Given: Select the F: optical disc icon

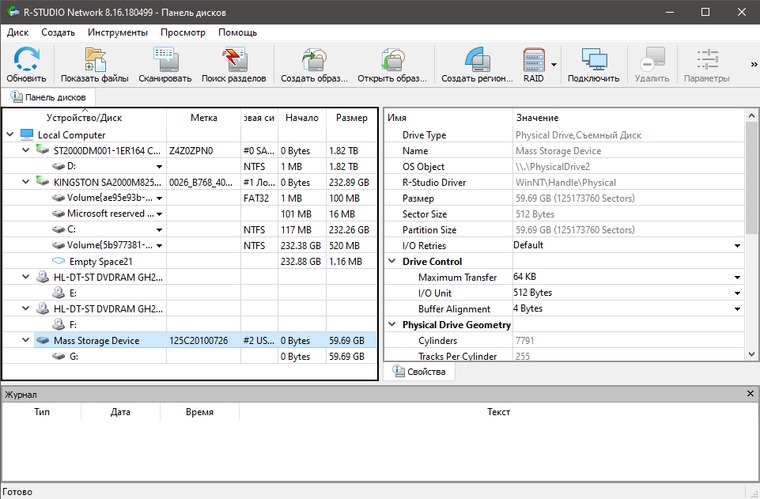Looking at the screenshot, I should [58, 324].
